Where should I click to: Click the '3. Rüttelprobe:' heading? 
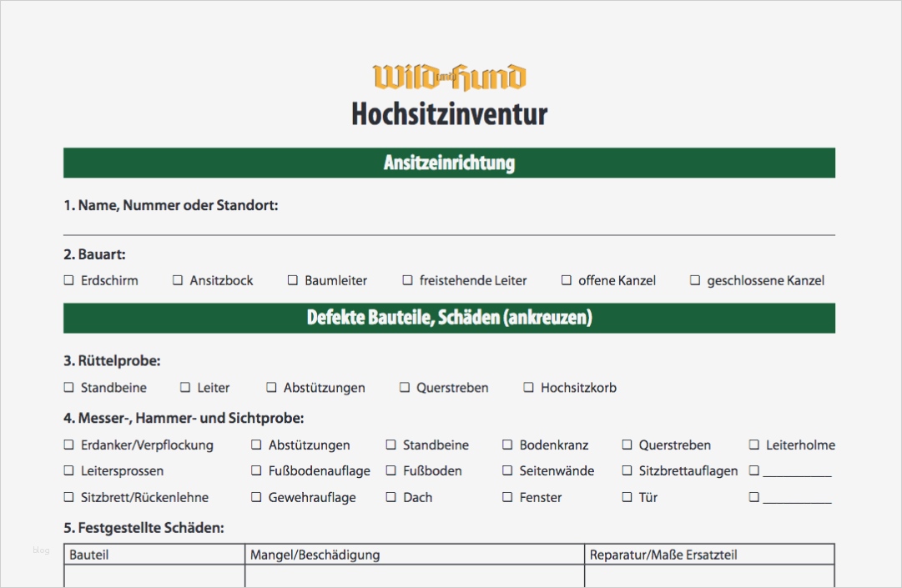tap(112, 361)
